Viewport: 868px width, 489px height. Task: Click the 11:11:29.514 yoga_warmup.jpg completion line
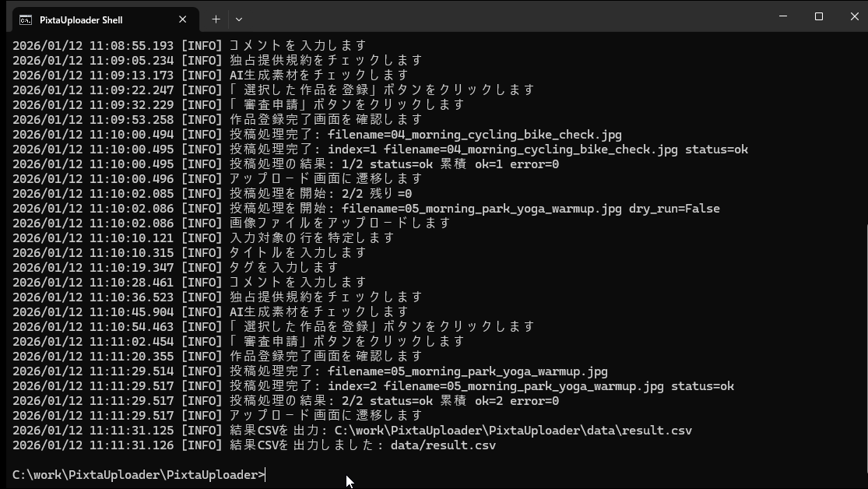coord(310,371)
